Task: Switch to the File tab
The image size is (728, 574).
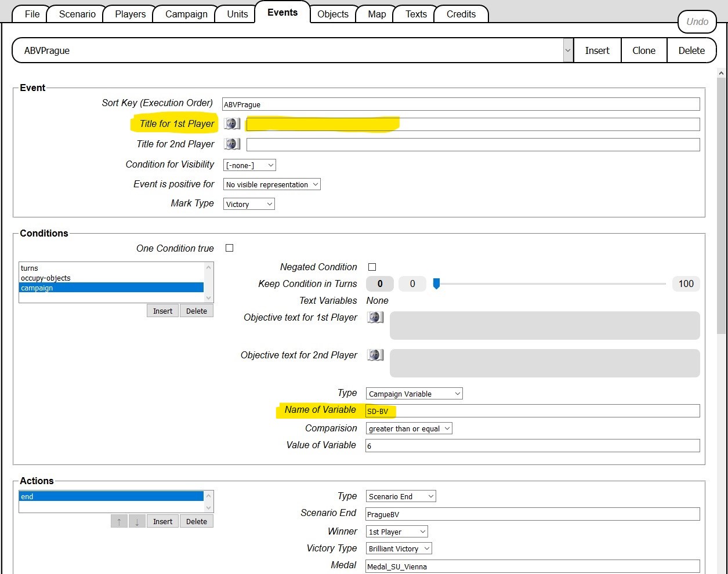Action: (x=32, y=14)
